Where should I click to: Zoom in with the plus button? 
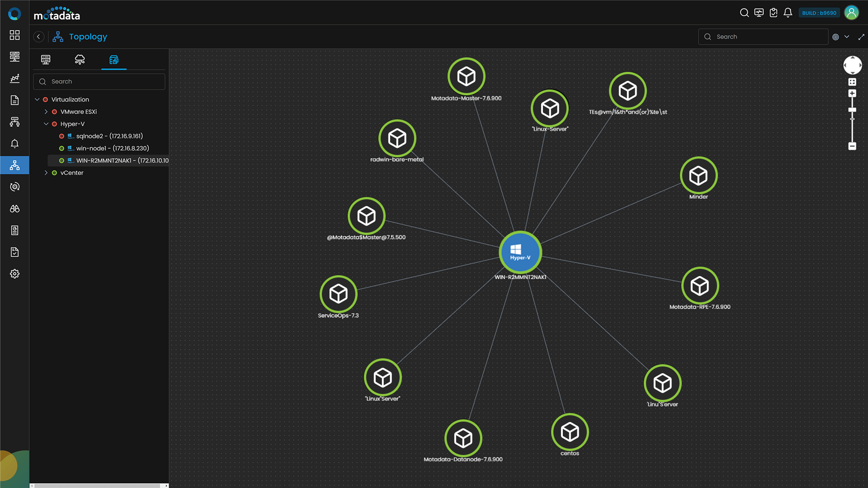(x=852, y=94)
